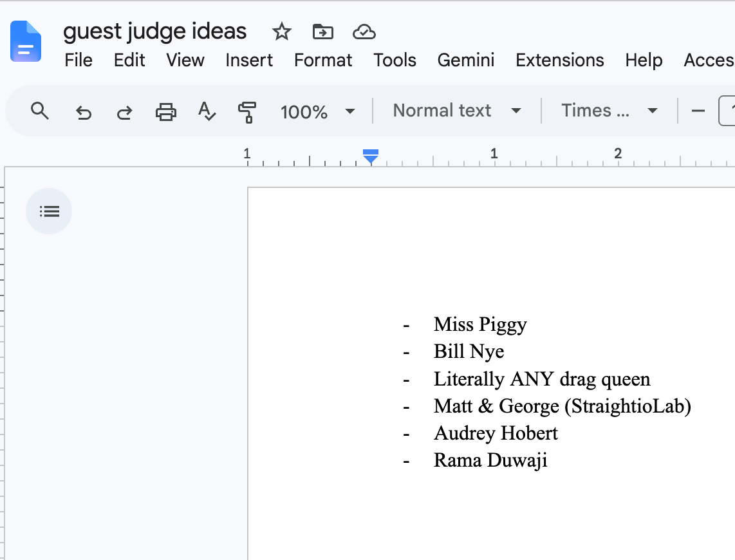
Task: Click the Audrey Hobert list item
Action: coord(496,433)
